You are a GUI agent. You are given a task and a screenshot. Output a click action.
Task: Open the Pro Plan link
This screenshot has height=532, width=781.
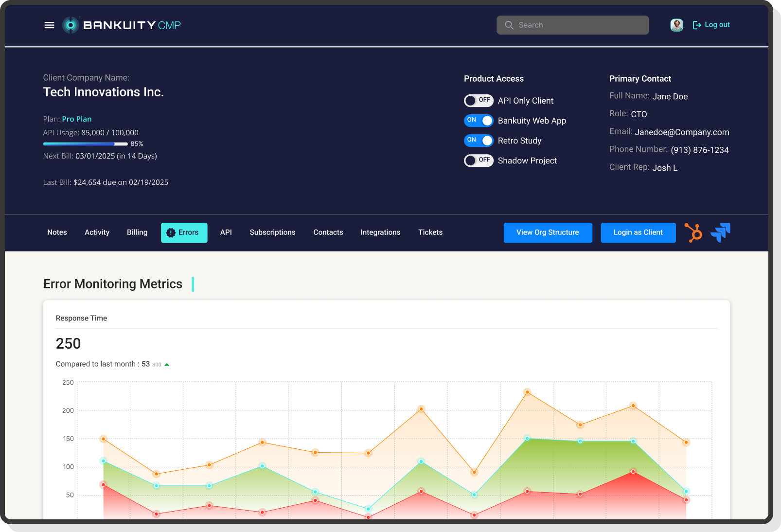[76, 119]
